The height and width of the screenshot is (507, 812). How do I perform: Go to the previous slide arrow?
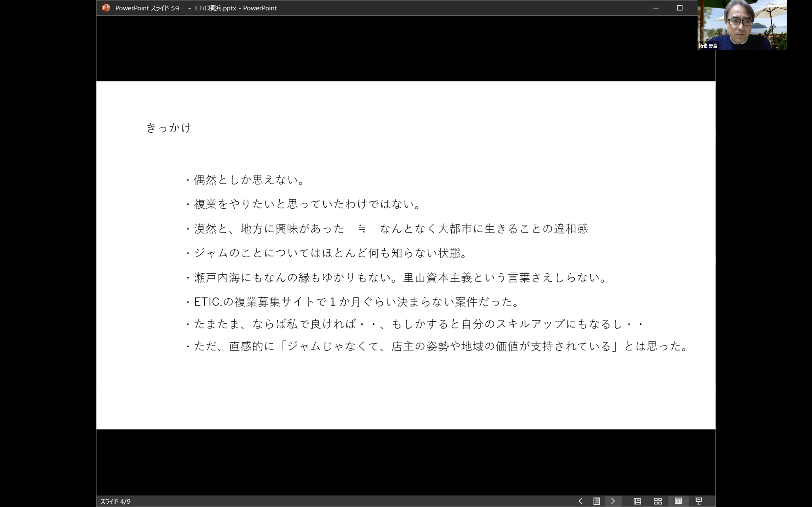(581, 501)
